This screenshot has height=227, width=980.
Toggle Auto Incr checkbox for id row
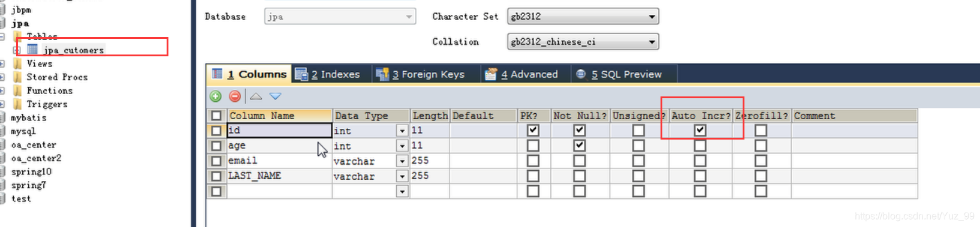tap(700, 130)
